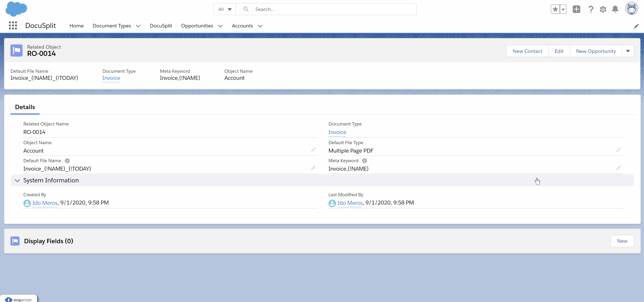Edit Default File Type pencil icon
The height and width of the screenshot is (302, 644).
(x=618, y=150)
